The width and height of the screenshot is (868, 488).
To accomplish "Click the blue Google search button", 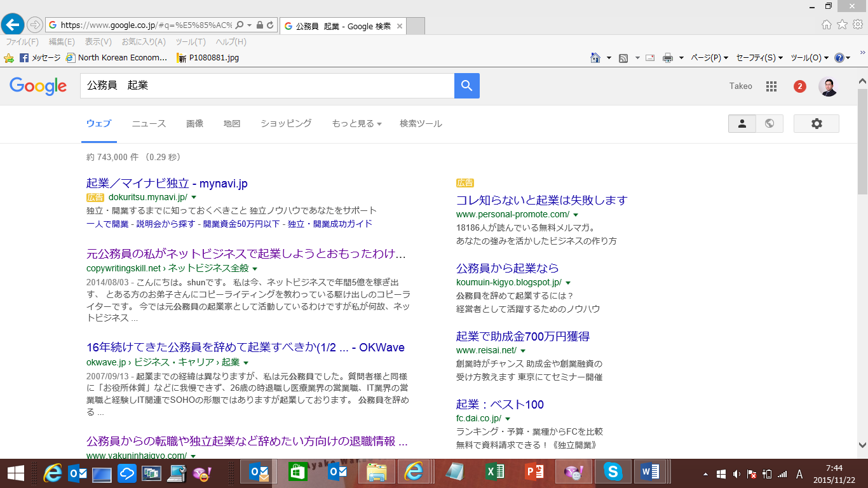I will coord(467,86).
